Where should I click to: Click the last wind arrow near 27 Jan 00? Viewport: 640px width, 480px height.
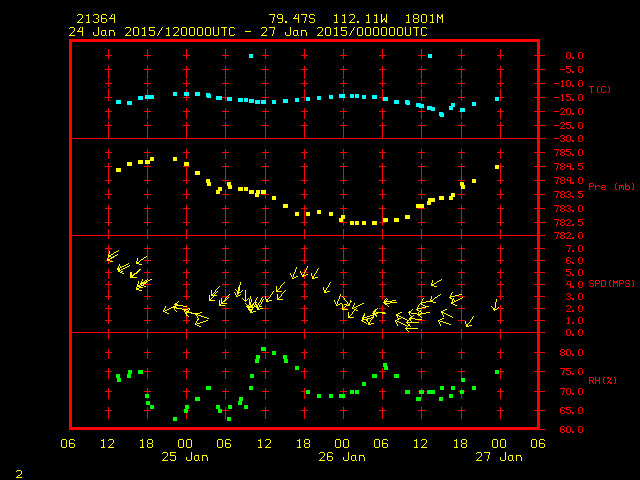point(495,305)
